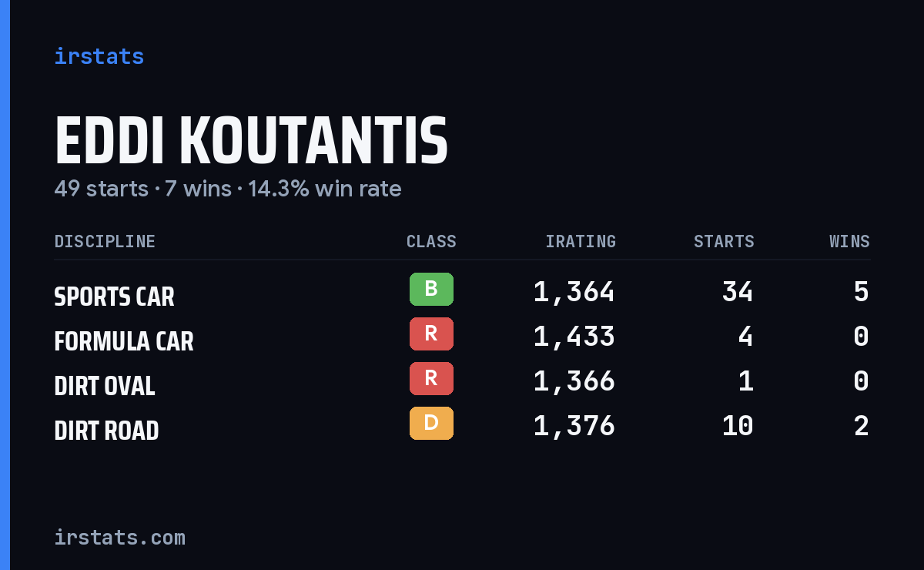Visit irstats.com footer link
Image resolution: width=924 pixels, height=570 pixels.
(120, 537)
